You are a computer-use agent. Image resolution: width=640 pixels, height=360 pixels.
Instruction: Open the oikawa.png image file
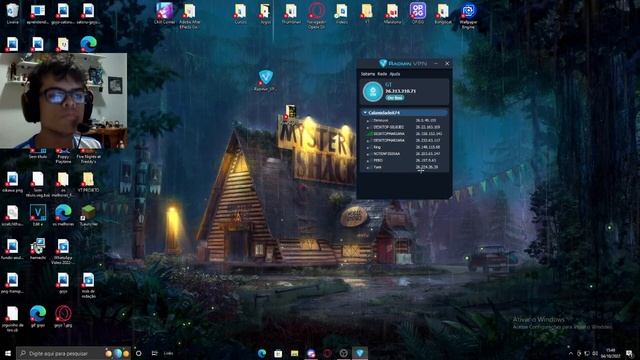[x=12, y=182]
